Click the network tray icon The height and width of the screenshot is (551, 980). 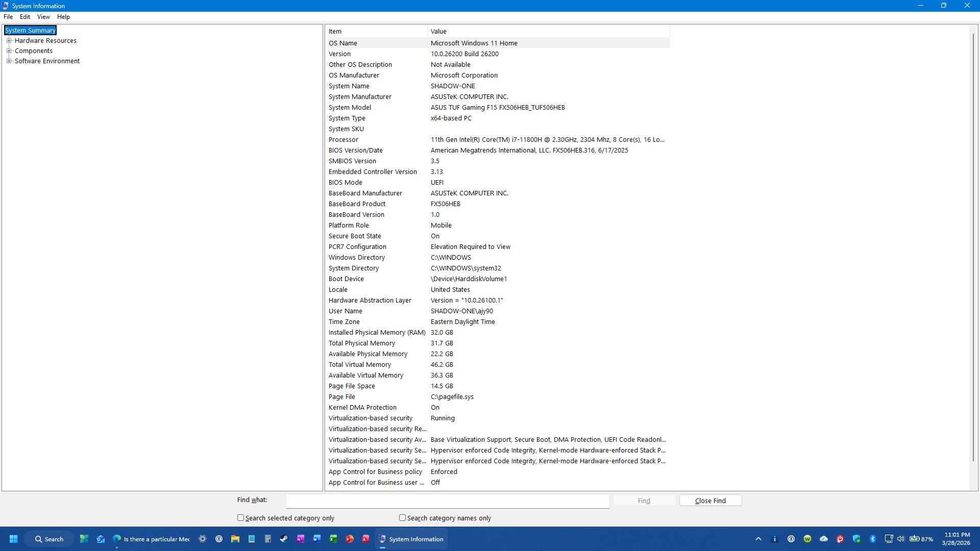click(889, 539)
